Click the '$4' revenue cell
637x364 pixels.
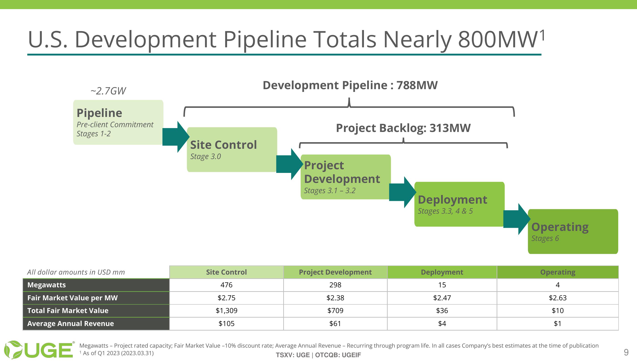[x=442, y=324]
